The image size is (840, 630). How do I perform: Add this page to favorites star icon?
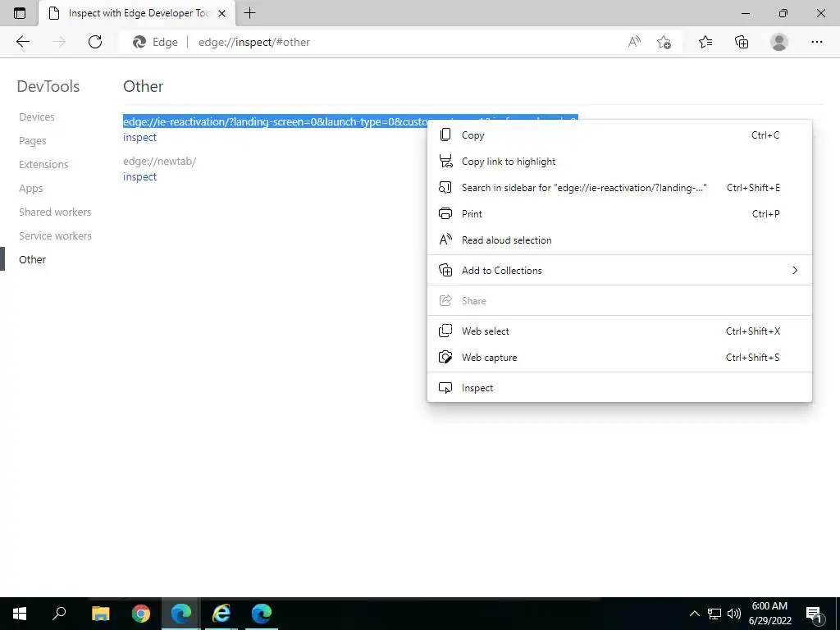click(x=664, y=42)
